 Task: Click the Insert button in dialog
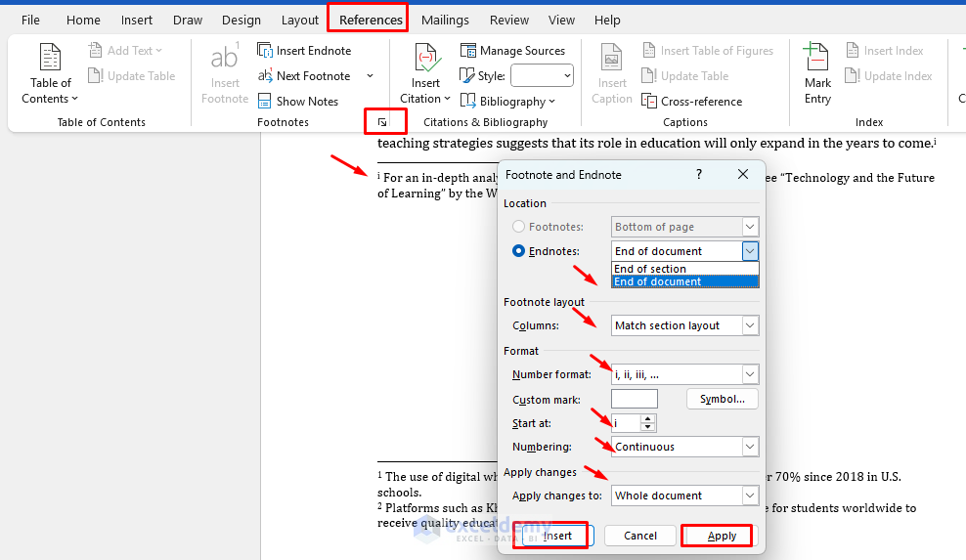[x=557, y=536]
